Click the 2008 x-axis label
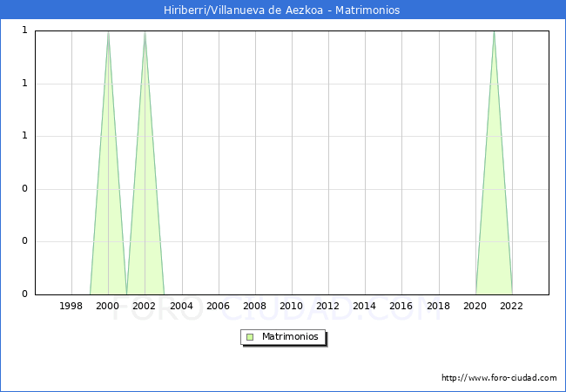The image size is (566, 392). click(x=255, y=306)
